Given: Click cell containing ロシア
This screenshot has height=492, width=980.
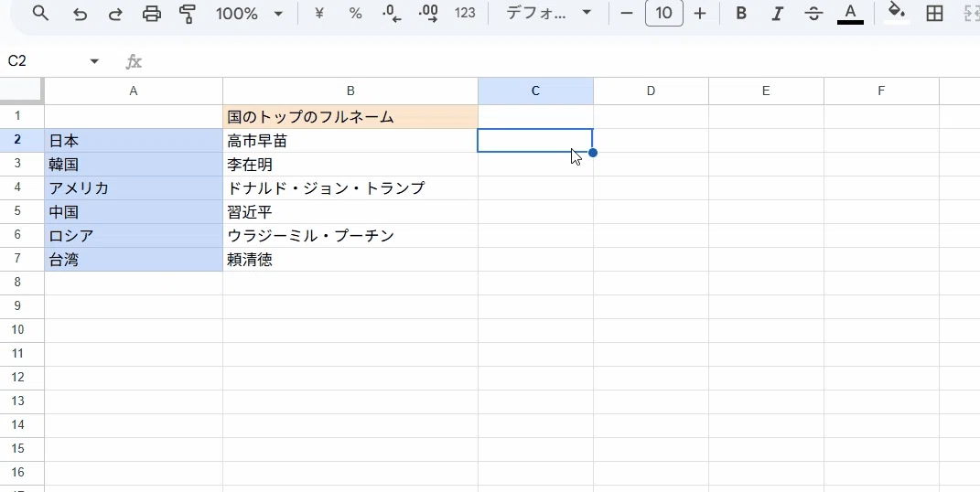Looking at the screenshot, I should (133, 235).
